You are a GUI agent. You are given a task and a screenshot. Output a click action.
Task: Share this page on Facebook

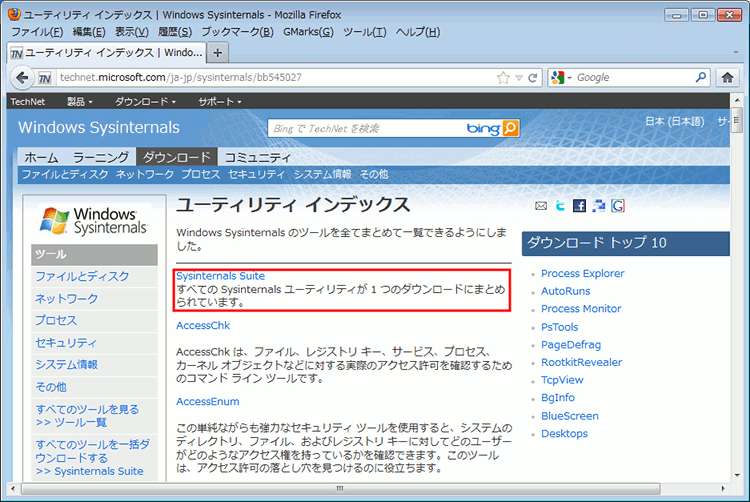[x=579, y=206]
